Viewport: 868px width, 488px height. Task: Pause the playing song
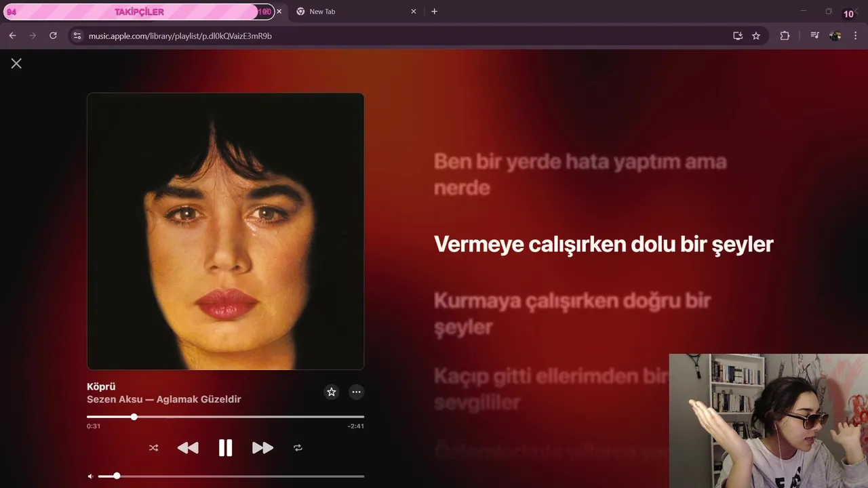pyautogui.click(x=225, y=447)
